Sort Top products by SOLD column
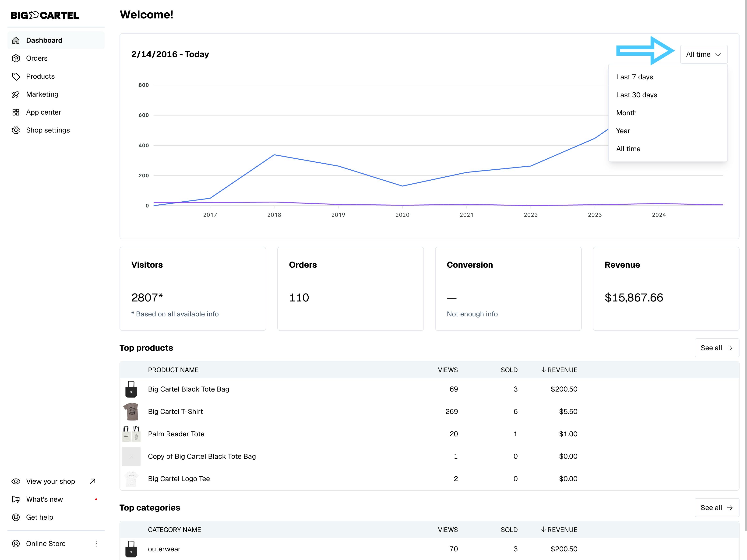This screenshot has width=747, height=560. click(509, 370)
